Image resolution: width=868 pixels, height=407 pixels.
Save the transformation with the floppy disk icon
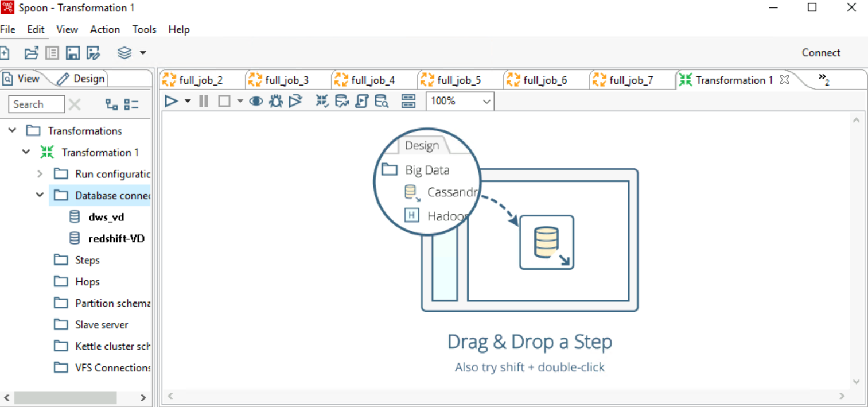72,53
